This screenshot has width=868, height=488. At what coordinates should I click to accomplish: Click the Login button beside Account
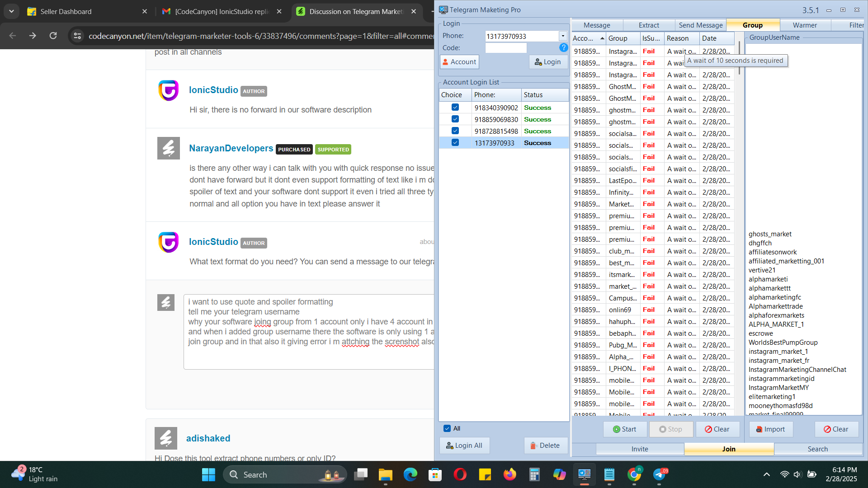tap(548, 62)
